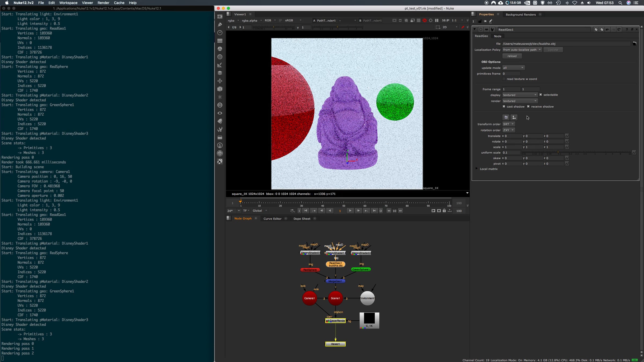The width and height of the screenshot is (644, 362).
Task: Click the red stop-render icon in viewer
Action: [x=425, y=20]
